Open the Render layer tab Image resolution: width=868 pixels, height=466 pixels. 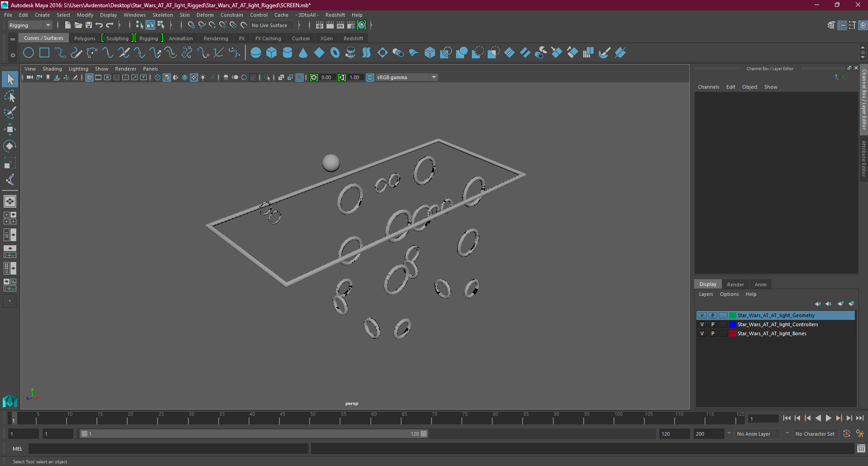click(x=735, y=285)
